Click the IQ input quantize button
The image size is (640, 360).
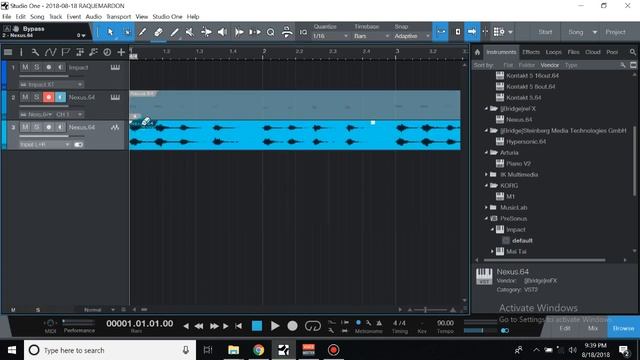(x=303, y=32)
